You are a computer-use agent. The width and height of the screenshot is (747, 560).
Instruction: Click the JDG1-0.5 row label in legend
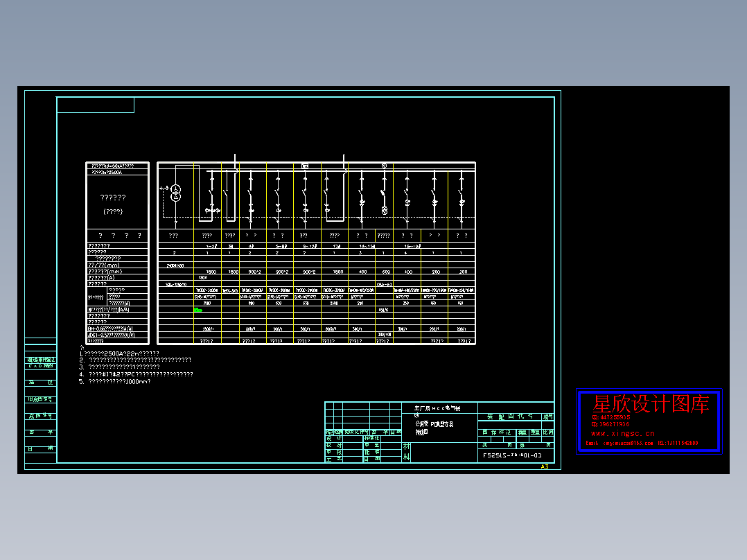[x=111, y=335]
